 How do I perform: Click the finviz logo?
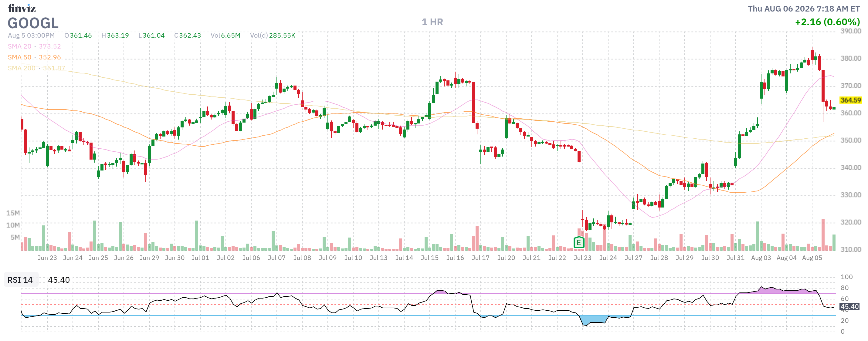[22, 8]
